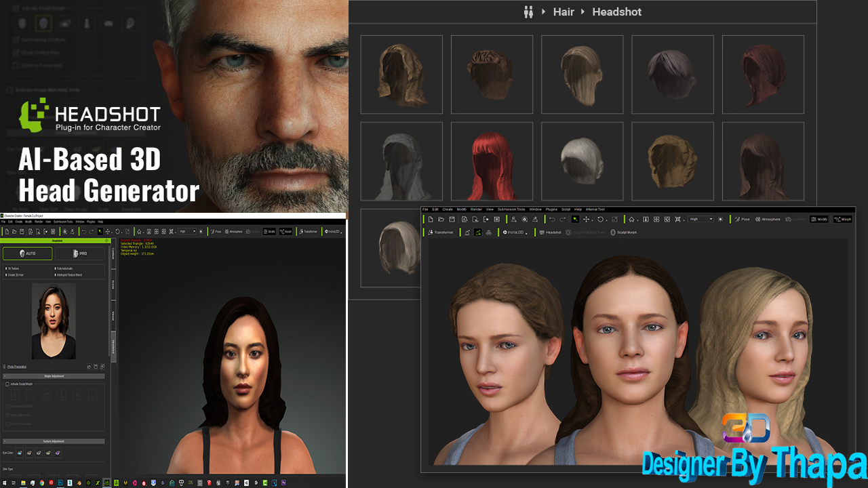The image size is (868, 488).
Task: Click root people icon in Hair breadcrumb
Action: click(529, 12)
